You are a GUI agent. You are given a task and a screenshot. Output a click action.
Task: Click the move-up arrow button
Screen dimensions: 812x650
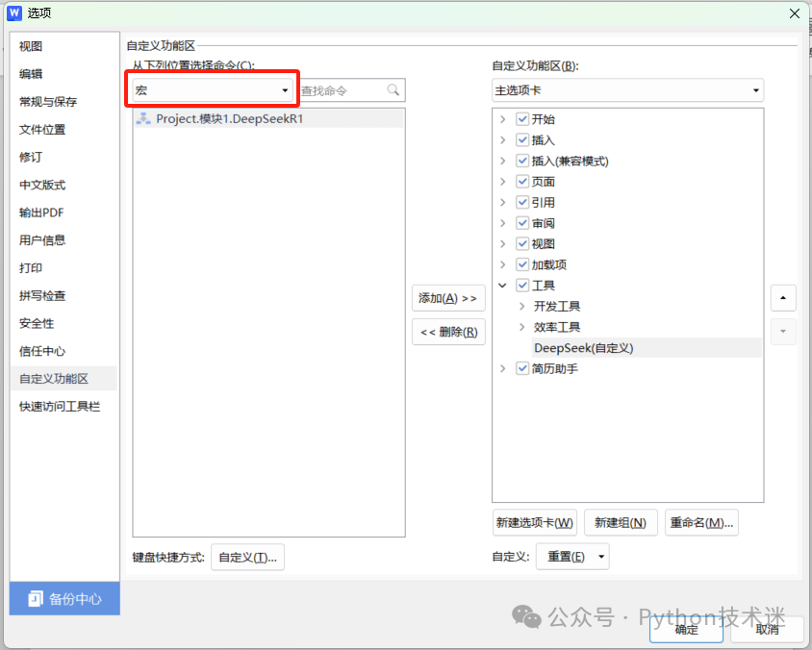point(783,297)
